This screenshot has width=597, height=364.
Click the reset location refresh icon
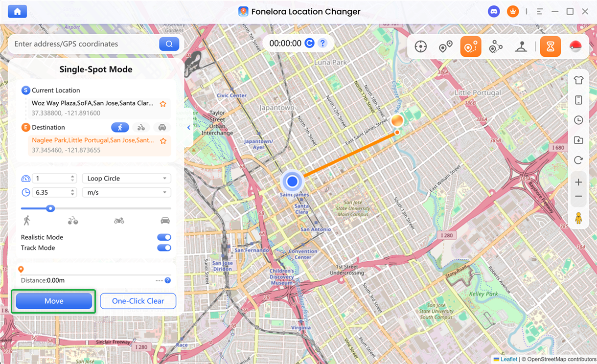pos(578,160)
